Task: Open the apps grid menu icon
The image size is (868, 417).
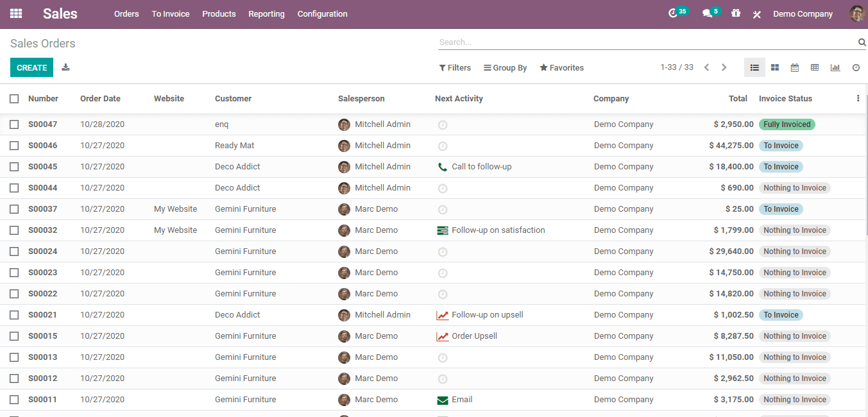Action: point(16,13)
